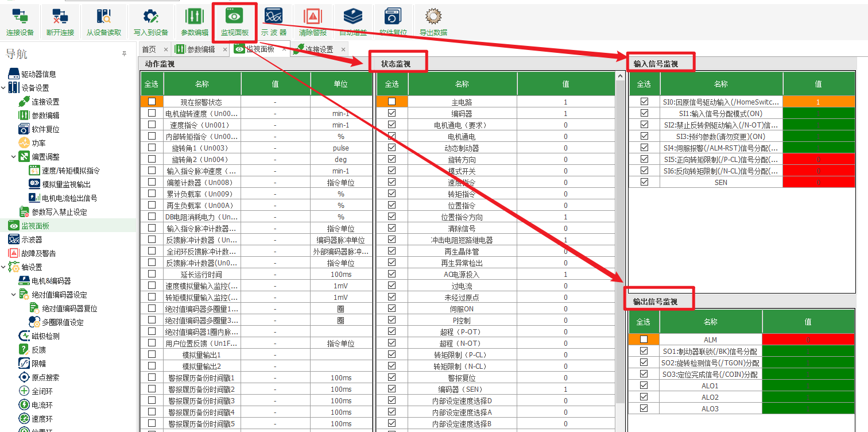Switch to the 首页 tab
868x432 pixels.
[149, 49]
